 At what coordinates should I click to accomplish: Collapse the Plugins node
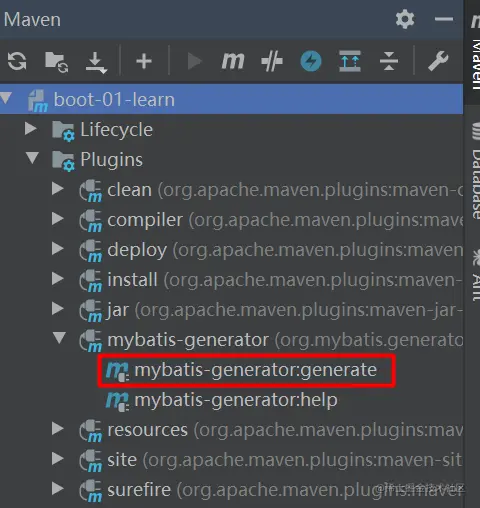pyautogui.click(x=32, y=158)
